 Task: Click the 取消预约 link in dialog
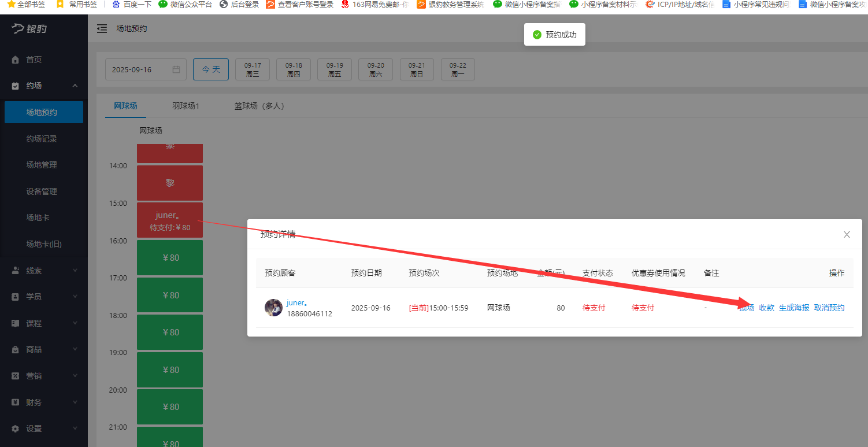coord(829,308)
